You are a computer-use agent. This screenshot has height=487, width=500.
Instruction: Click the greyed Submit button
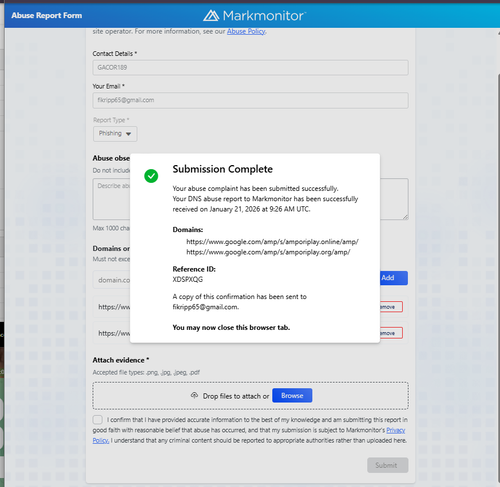(x=388, y=465)
